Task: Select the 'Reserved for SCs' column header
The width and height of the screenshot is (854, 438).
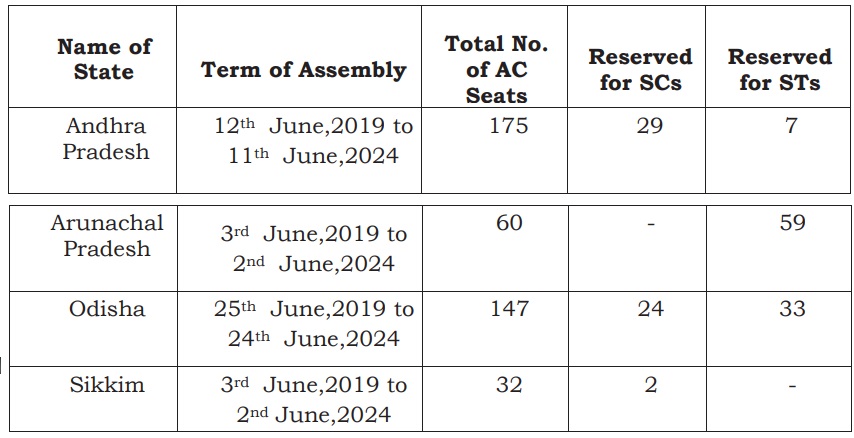Action: point(640,70)
